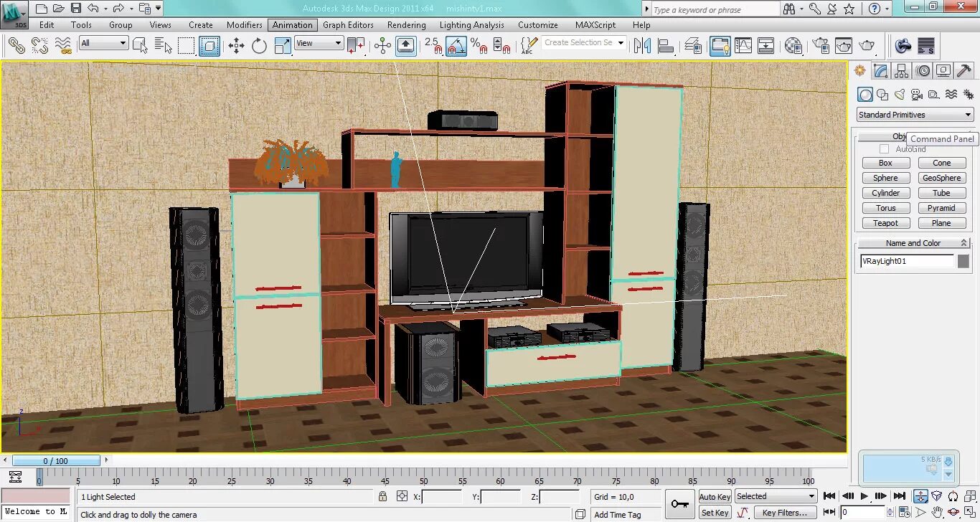Screen dimensions: 980x522
Task: Open Select by Name list tool
Action: coord(163,46)
